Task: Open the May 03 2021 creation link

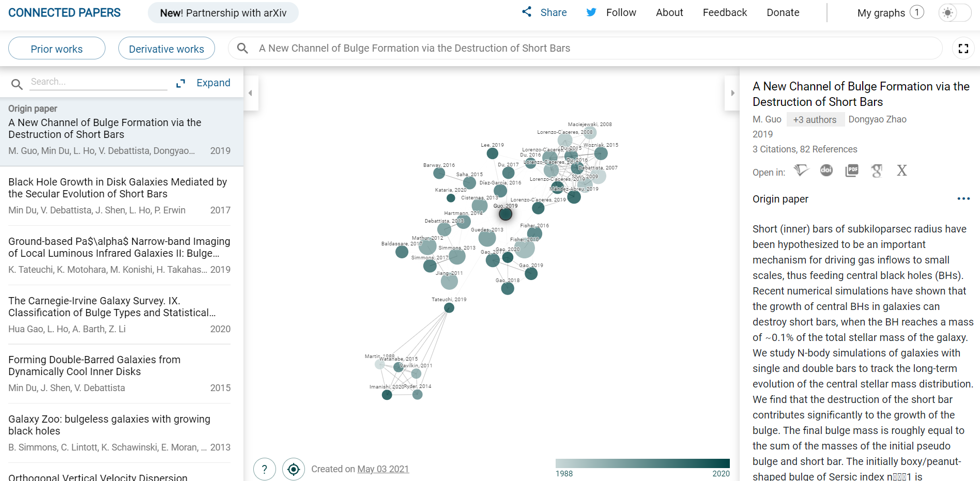Action: (383, 469)
